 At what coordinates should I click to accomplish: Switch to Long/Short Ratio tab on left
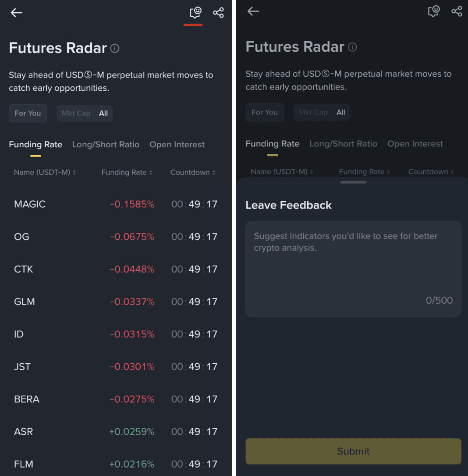point(106,145)
